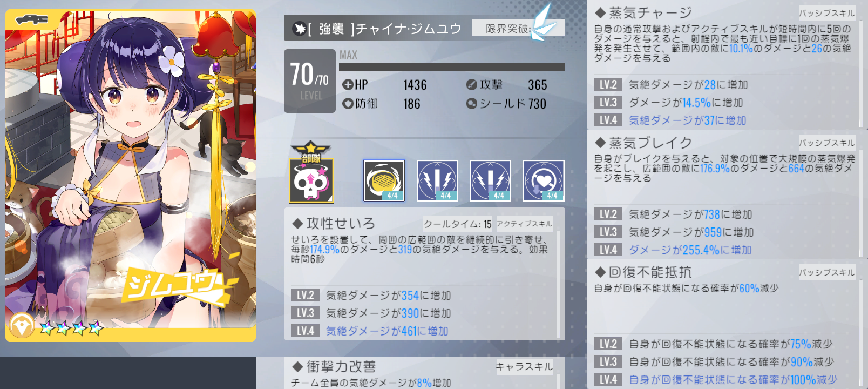Select the active skill icon 攻性せいろ
This screenshot has height=389, width=868.
point(384,180)
